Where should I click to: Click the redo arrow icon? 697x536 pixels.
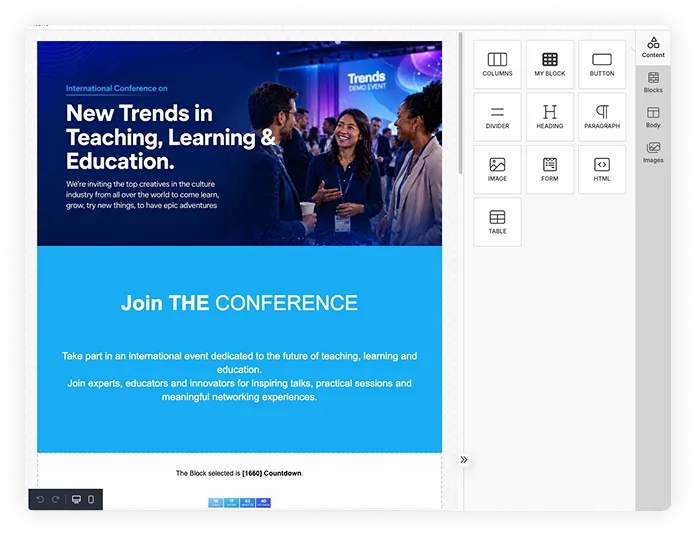coord(56,500)
